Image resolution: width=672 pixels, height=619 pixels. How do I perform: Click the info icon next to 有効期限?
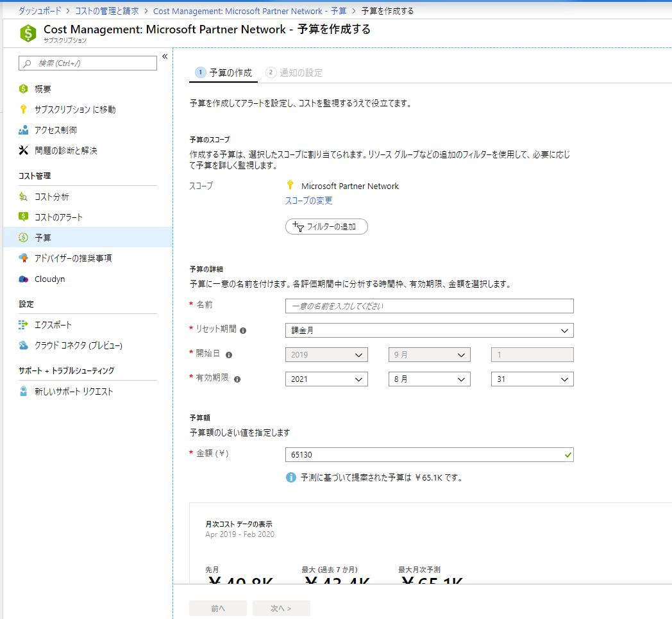coord(237,379)
